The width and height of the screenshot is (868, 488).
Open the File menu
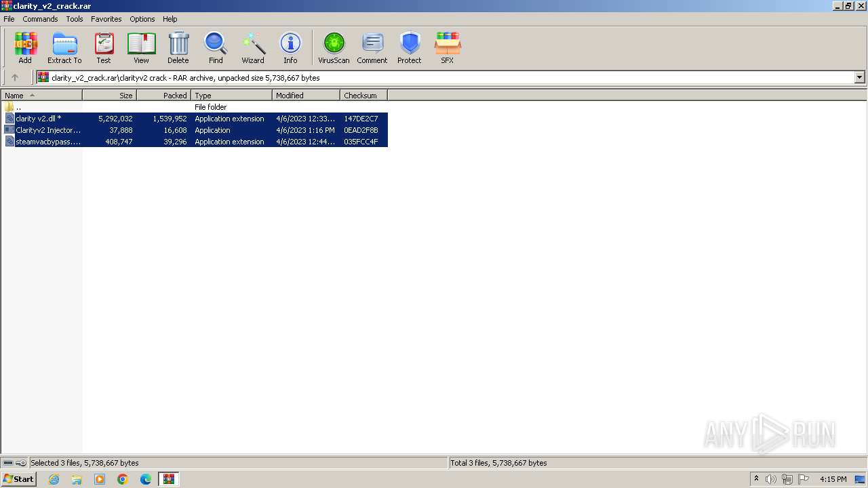9,19
